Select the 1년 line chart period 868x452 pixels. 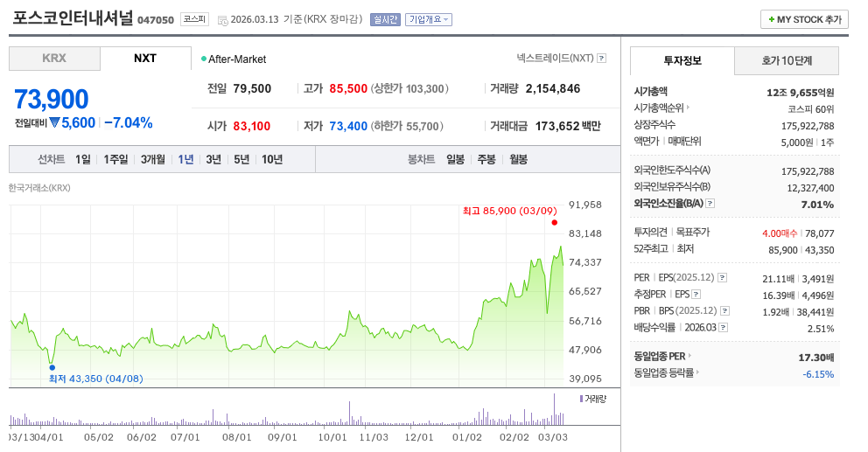(186, 159)
